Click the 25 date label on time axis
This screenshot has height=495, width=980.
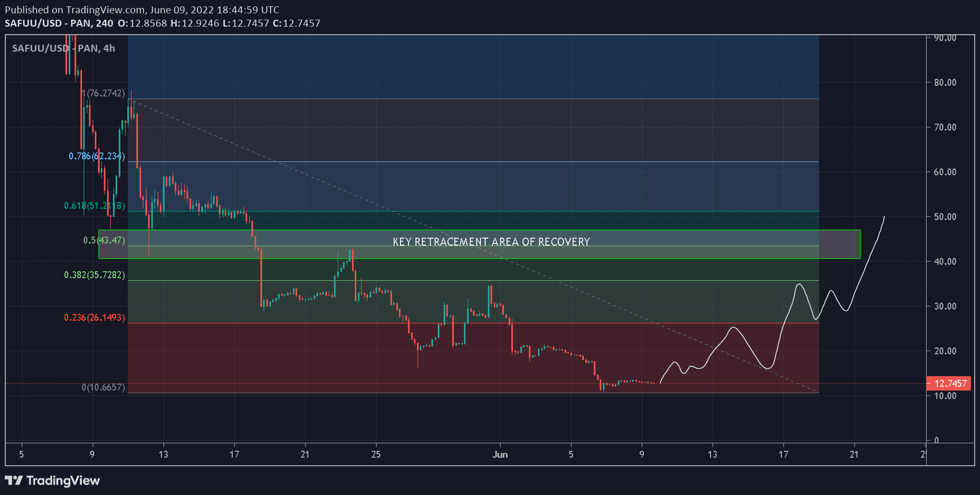pyautogui.click(x=376, y=455)
